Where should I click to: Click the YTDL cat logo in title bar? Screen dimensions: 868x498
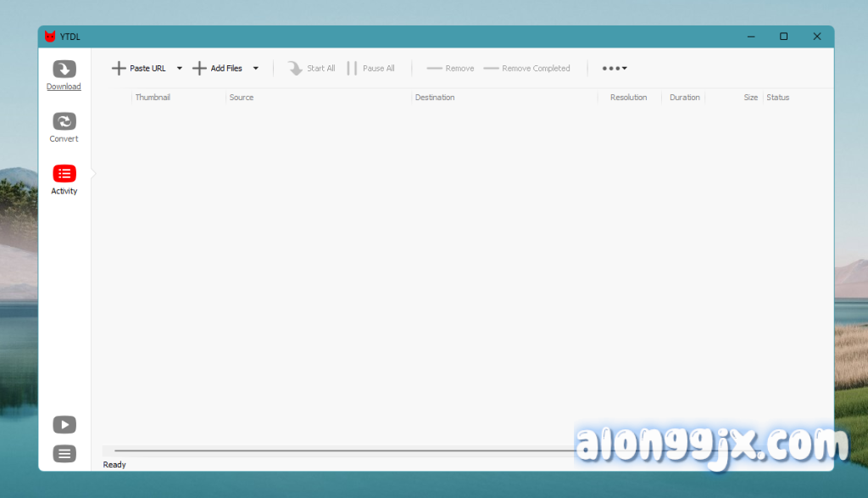pos(51,36)
